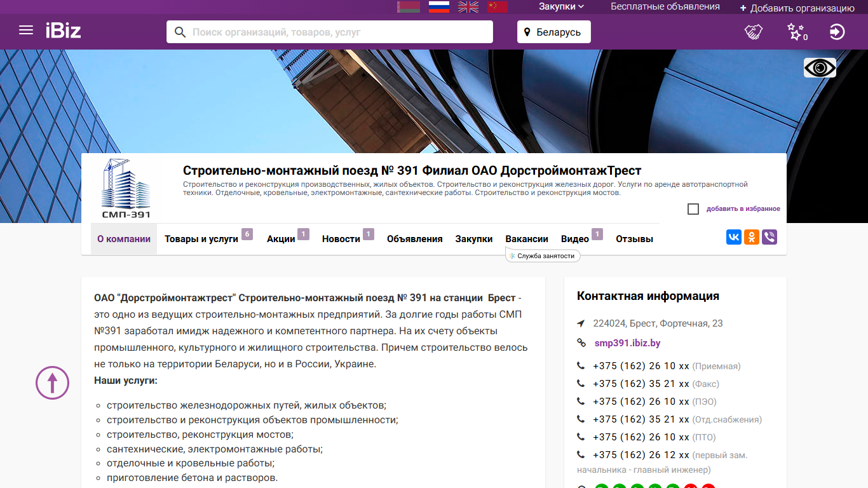Click phone icon beside Отд.снабжения number
868x488 pixels.
pos(581,419)
